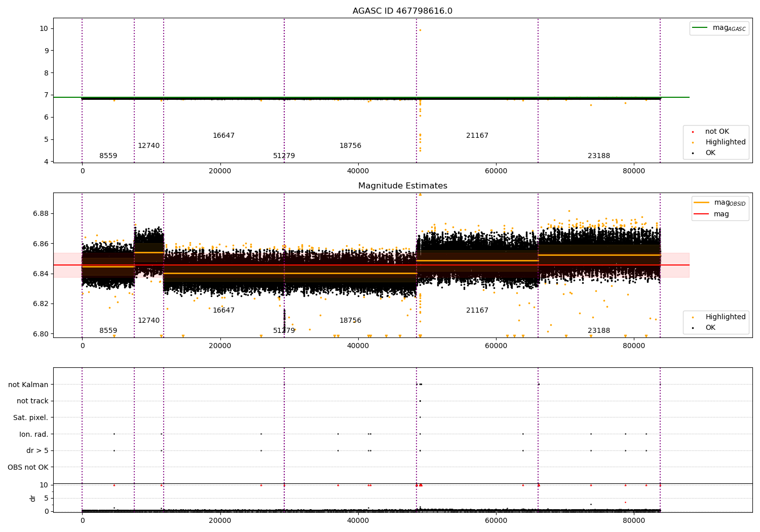Click 'Highlighted' legend entry in the top plot
Image resolution: width=760 pixels, height=532 pixels.
point(726,142)
